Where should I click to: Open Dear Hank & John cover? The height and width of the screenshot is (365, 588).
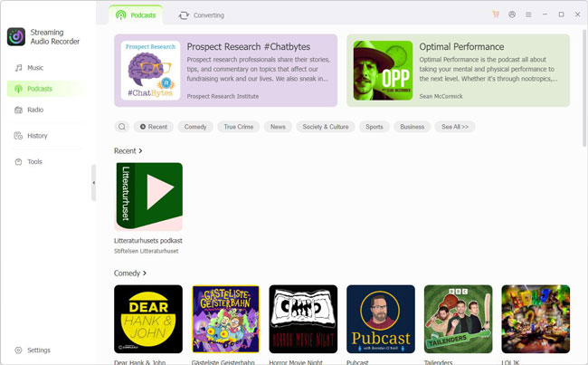tap(148, 319)
